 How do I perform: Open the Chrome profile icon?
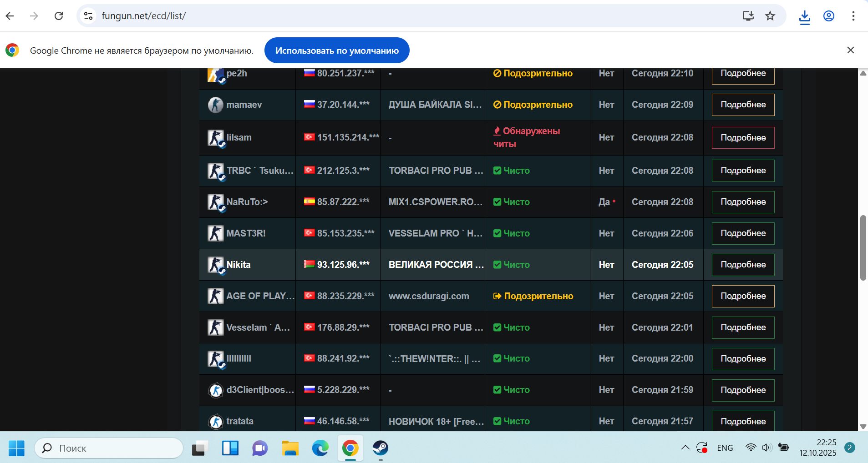829,16
